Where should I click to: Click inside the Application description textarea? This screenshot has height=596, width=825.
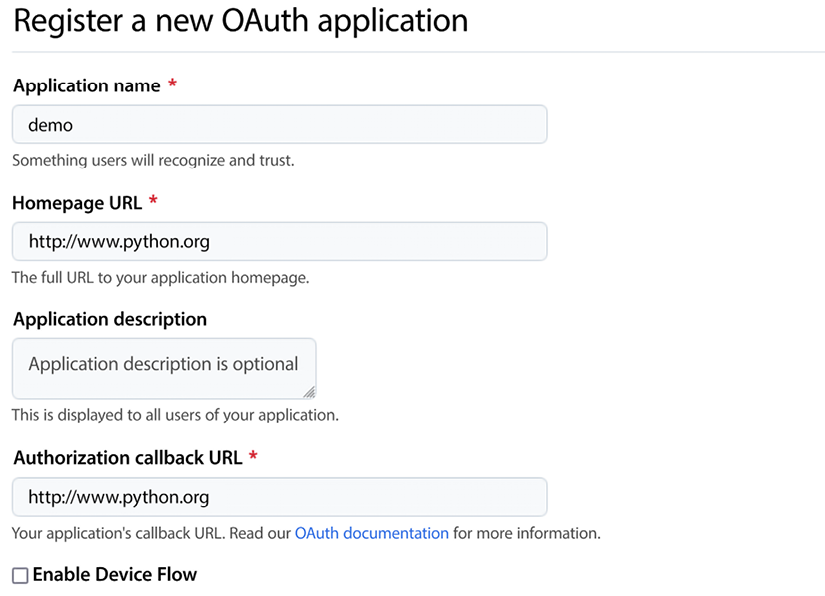pyautogui.click(x=164, y=366)
